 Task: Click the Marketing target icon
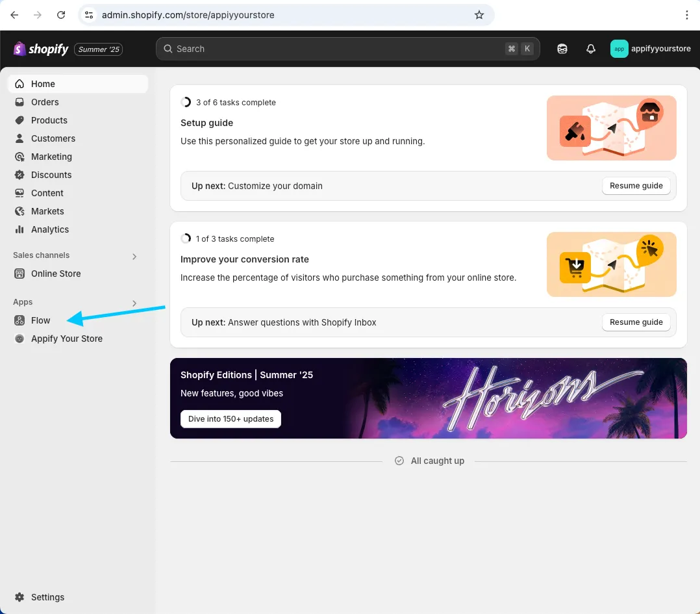click(19, 157)
